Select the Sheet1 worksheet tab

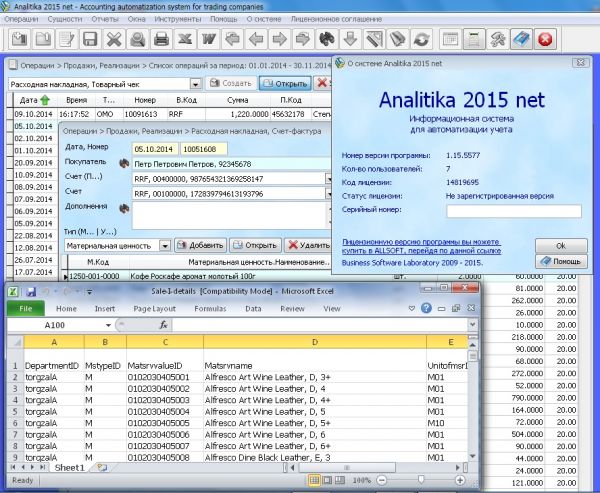tap(69, 467)
